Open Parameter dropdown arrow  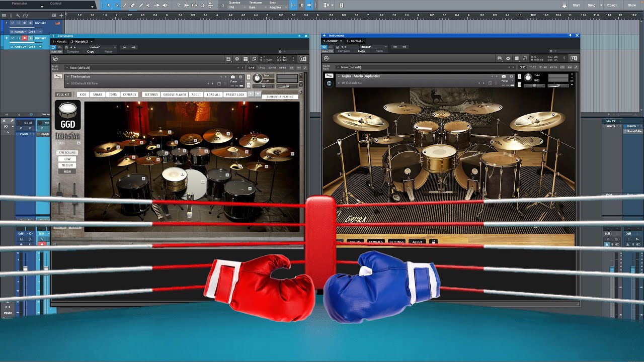click(x=42, y=7)
